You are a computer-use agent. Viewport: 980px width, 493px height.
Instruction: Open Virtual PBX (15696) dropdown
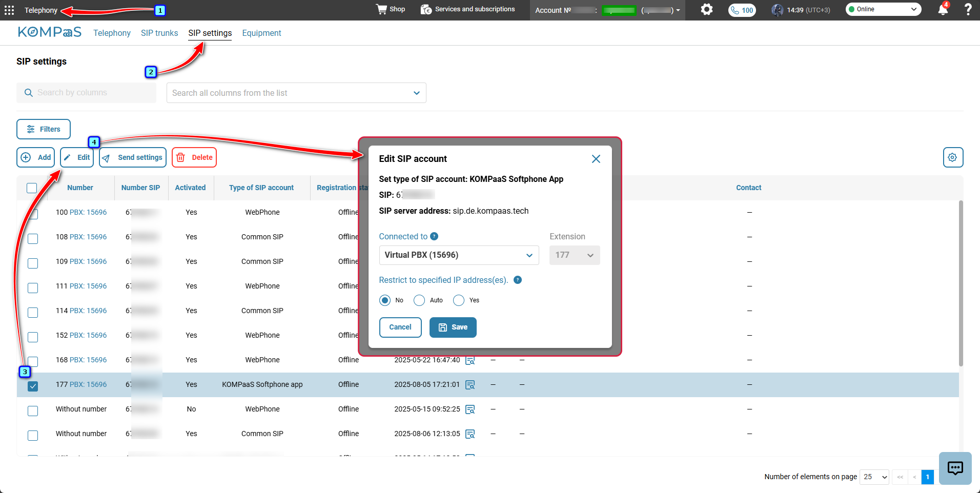(x=459, y=255)
